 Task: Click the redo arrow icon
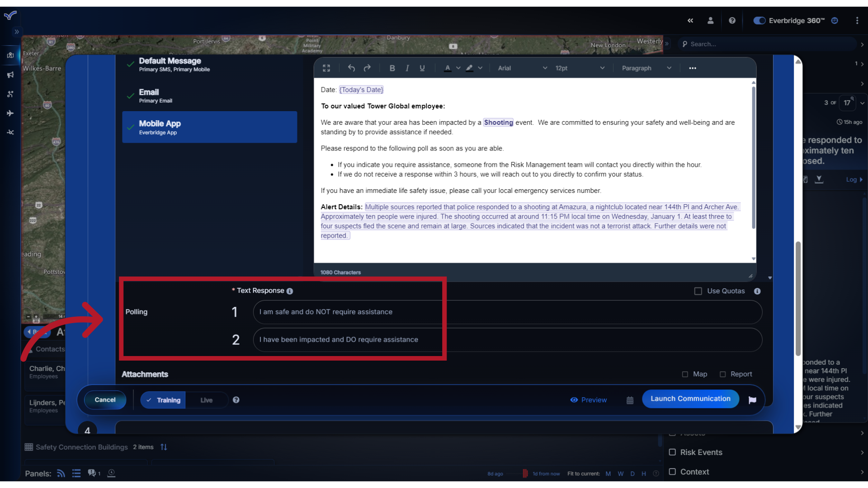[x=367, y=68]
